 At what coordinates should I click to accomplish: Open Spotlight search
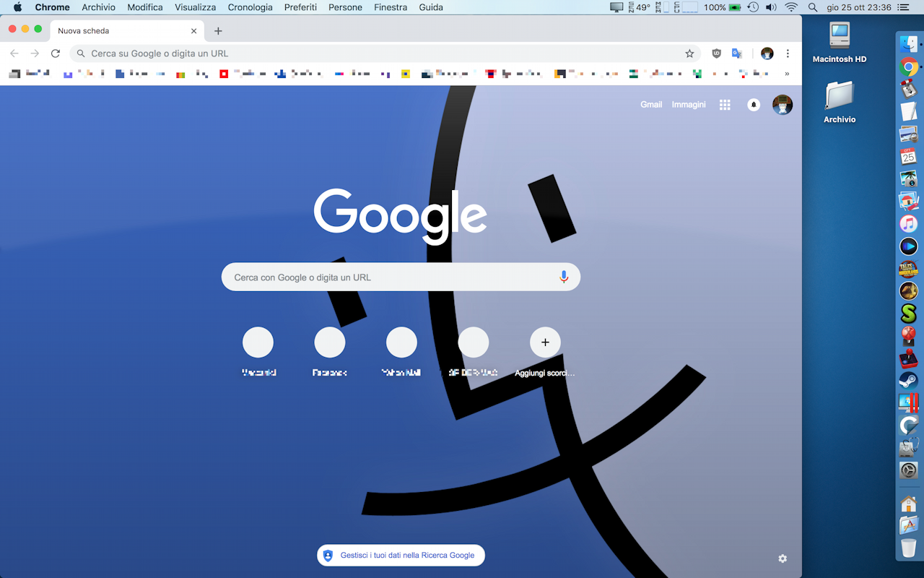click(x=813, y=7)
